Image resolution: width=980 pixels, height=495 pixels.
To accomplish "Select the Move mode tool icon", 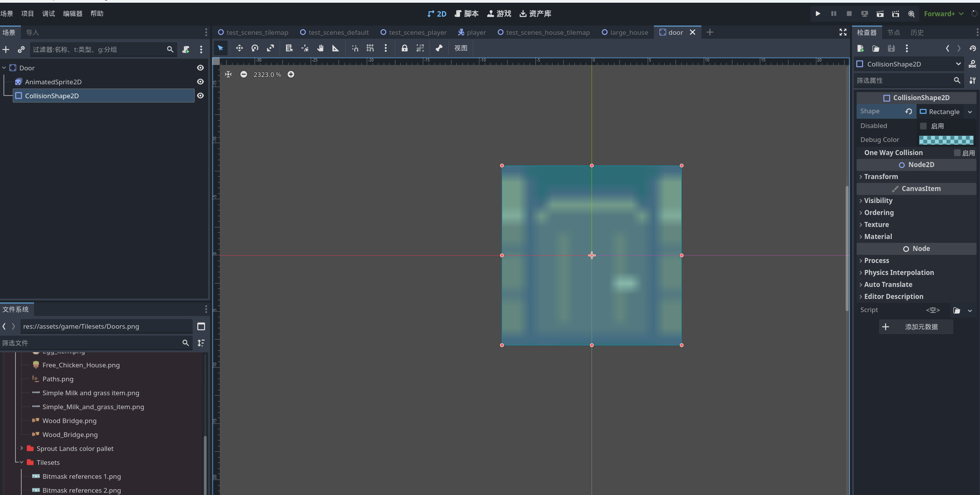I will [239, 48].
